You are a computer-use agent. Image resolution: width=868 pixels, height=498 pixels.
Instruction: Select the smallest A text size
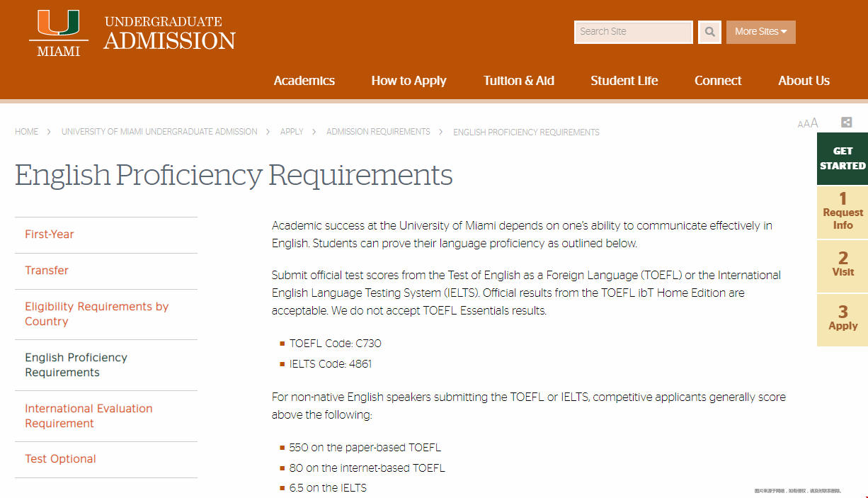(x=800, y=125)
